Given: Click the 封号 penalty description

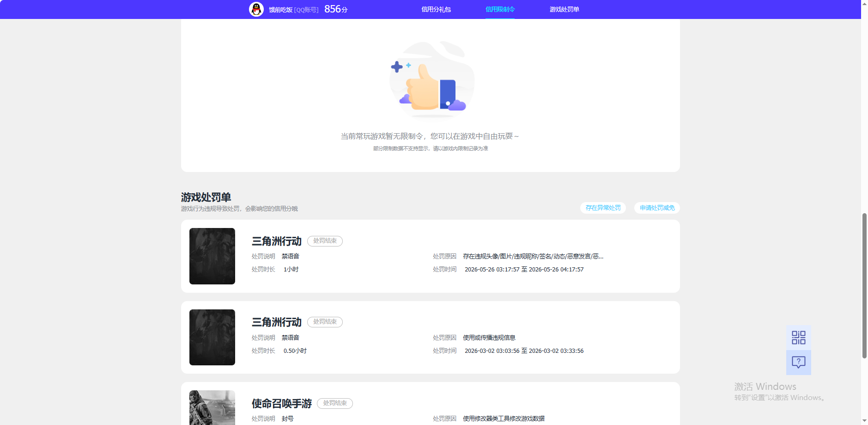Looking at the screenshot, I should pyautogui.click(x=287, y=419).
